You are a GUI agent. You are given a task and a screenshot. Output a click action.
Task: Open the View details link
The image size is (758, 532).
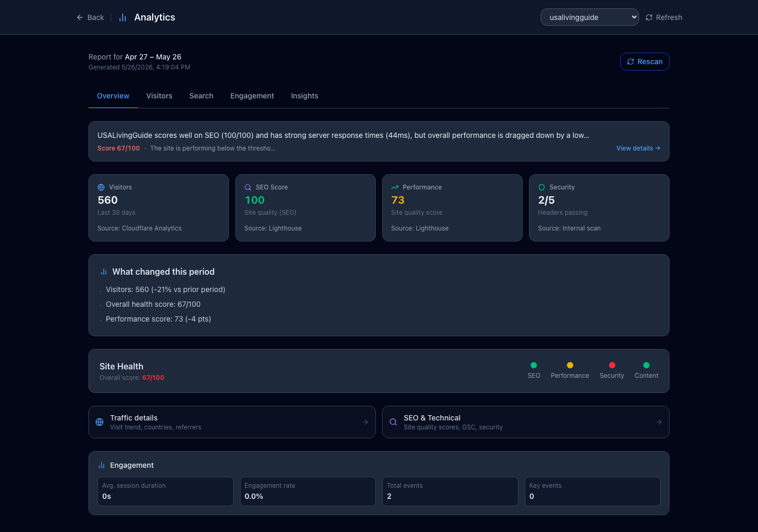point(638,148)
